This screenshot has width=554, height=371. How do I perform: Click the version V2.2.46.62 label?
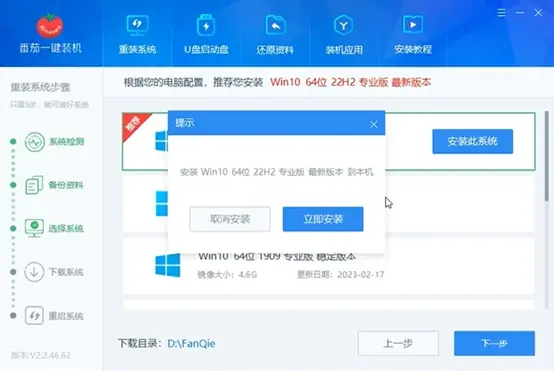click(x=41, y=355)
